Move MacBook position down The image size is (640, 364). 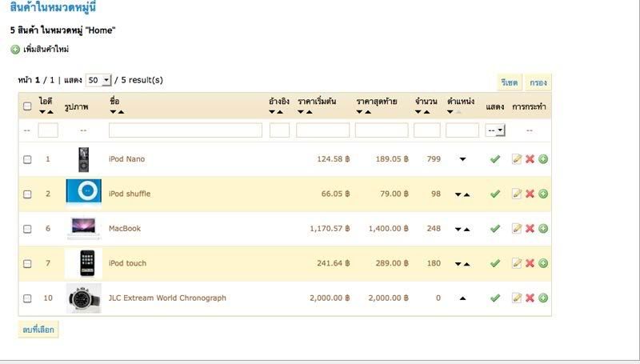(458, 230)
